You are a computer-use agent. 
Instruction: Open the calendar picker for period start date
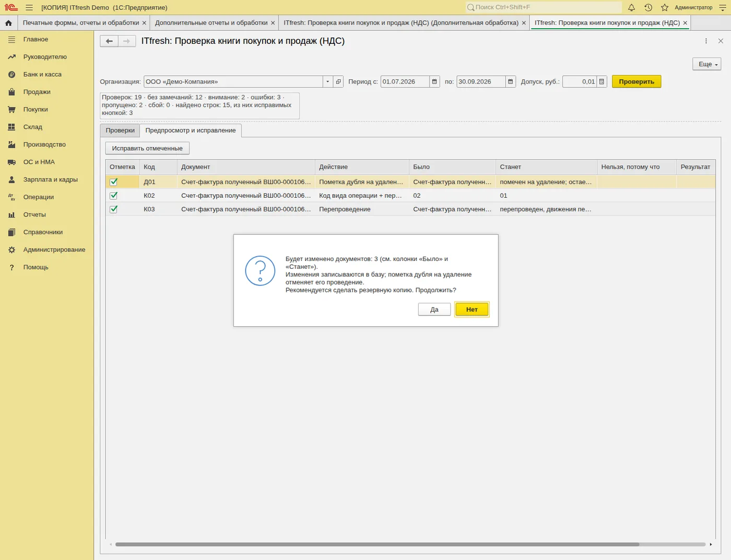pos(434,81)
